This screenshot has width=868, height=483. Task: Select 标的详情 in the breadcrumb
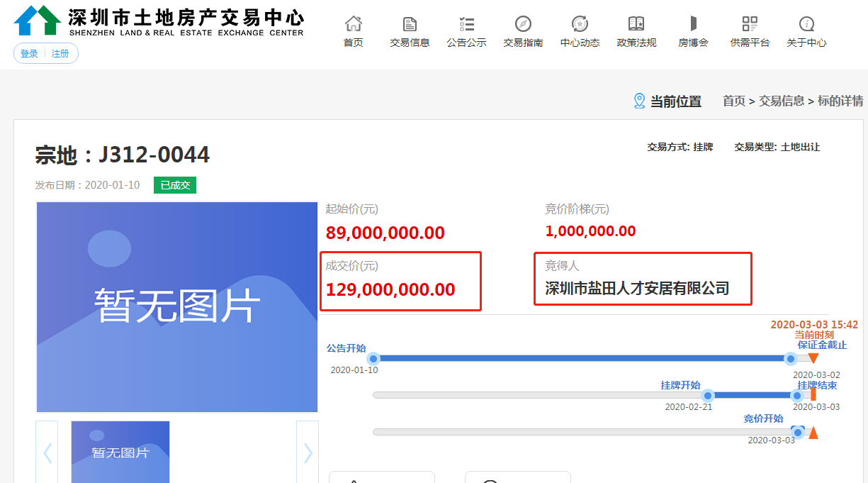840,101
